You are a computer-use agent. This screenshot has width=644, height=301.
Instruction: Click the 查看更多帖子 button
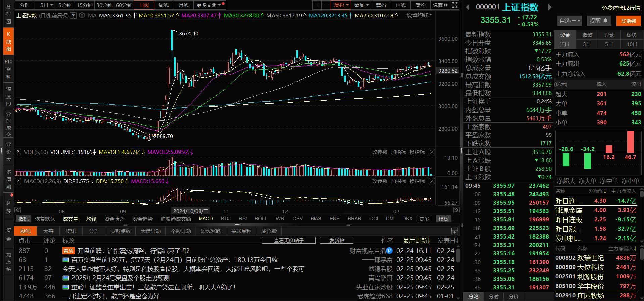289,240
